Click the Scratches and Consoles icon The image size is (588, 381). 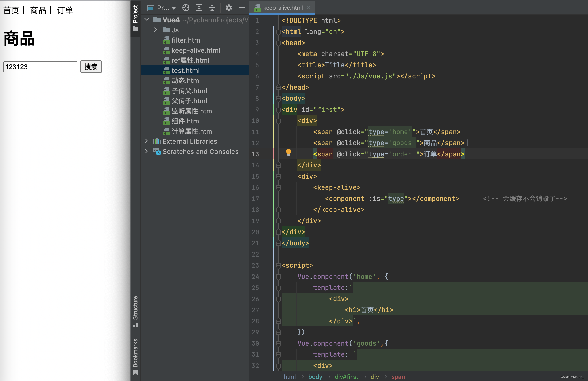tap(157, 151)
